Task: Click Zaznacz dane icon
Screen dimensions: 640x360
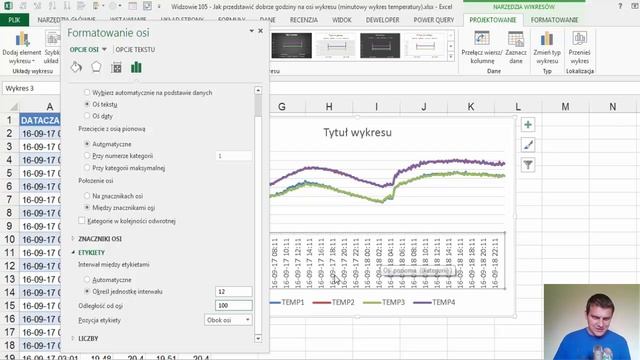Action: tap(516, 39)
